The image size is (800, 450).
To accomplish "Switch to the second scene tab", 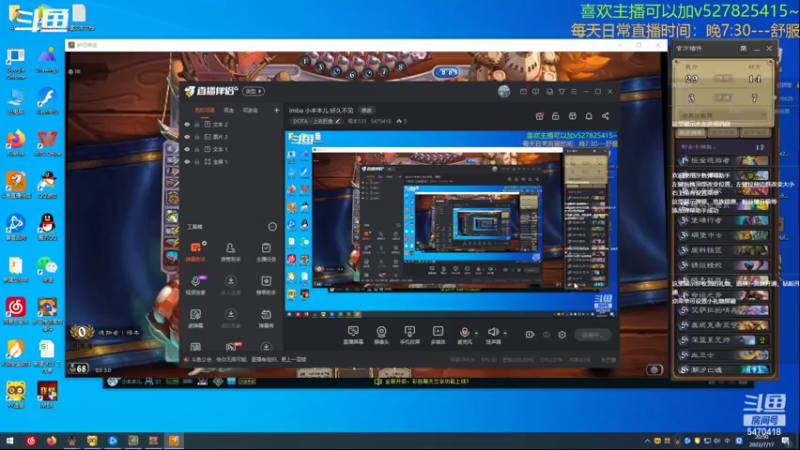I will [x=229, y=110].
